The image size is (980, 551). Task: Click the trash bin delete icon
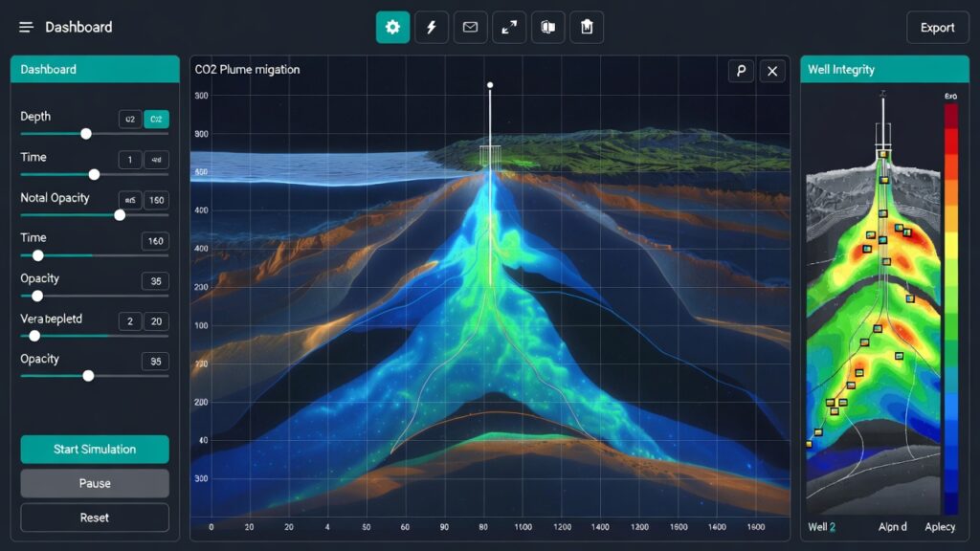click(587, 28)
